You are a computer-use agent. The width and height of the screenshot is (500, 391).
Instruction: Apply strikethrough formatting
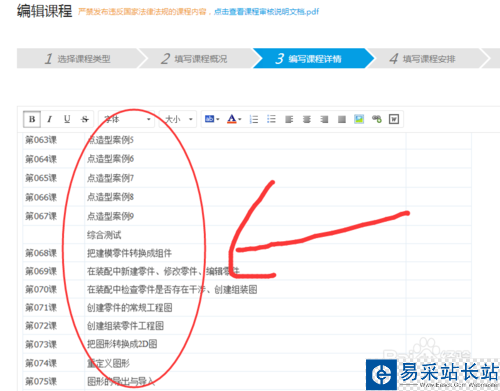coord(85,119)
